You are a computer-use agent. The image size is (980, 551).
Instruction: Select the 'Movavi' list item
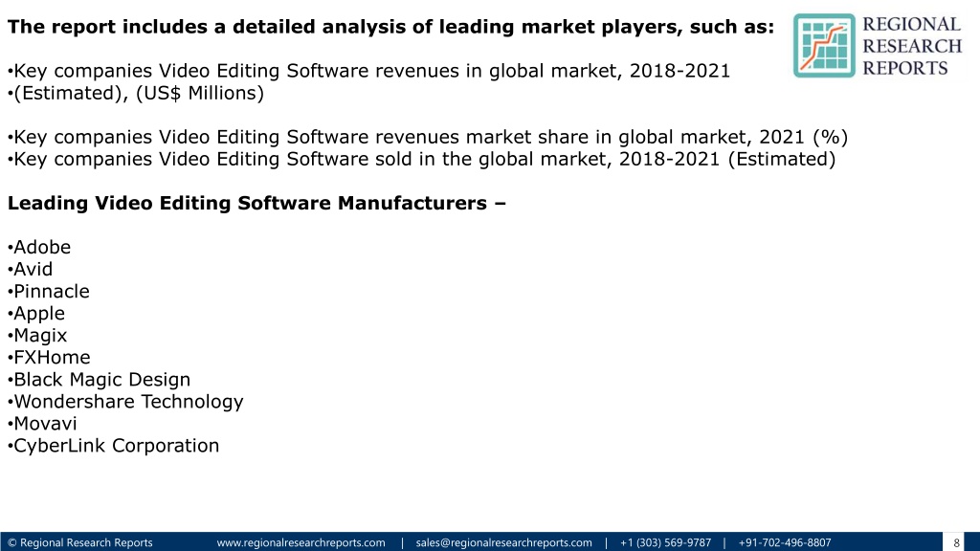tap(42, 424)
